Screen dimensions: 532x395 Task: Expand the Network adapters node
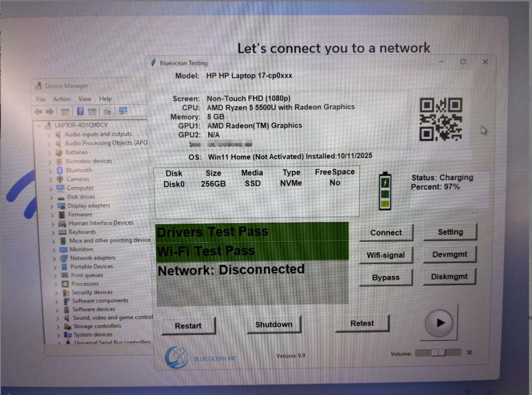pyautogui.click(x=54, y=258)
